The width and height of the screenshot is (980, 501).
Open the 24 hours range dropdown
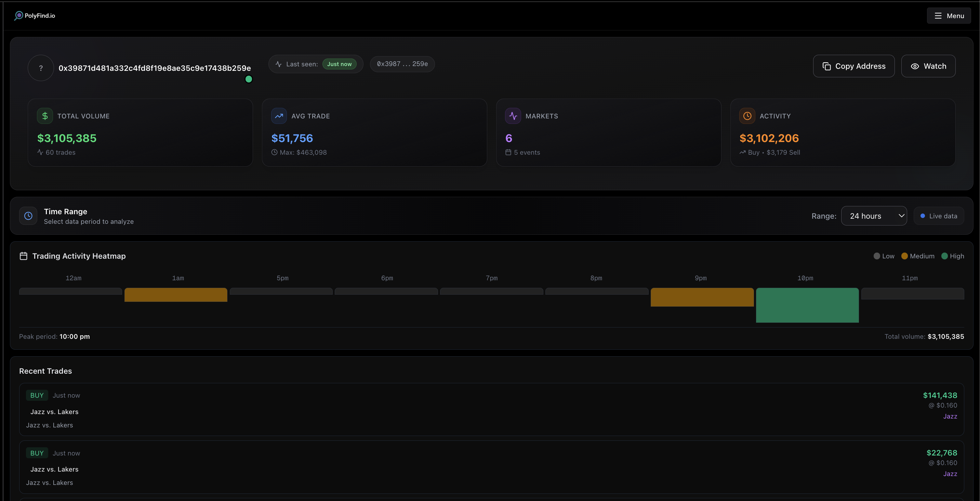(x=874, y=216)
